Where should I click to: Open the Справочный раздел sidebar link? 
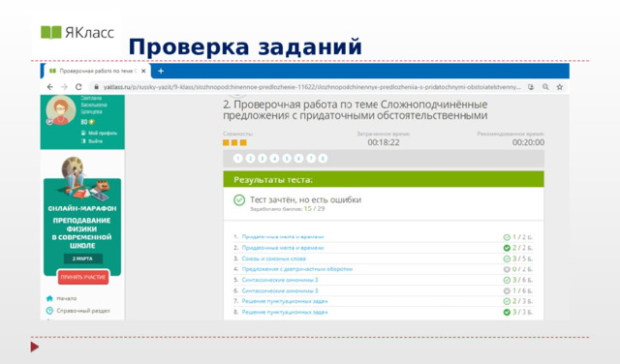coord(83,311)
